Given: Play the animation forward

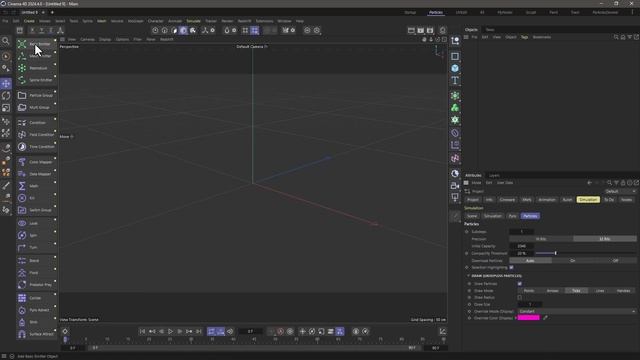Looking at the screenshot, I should pyautogui.click(x=171, y=331).
